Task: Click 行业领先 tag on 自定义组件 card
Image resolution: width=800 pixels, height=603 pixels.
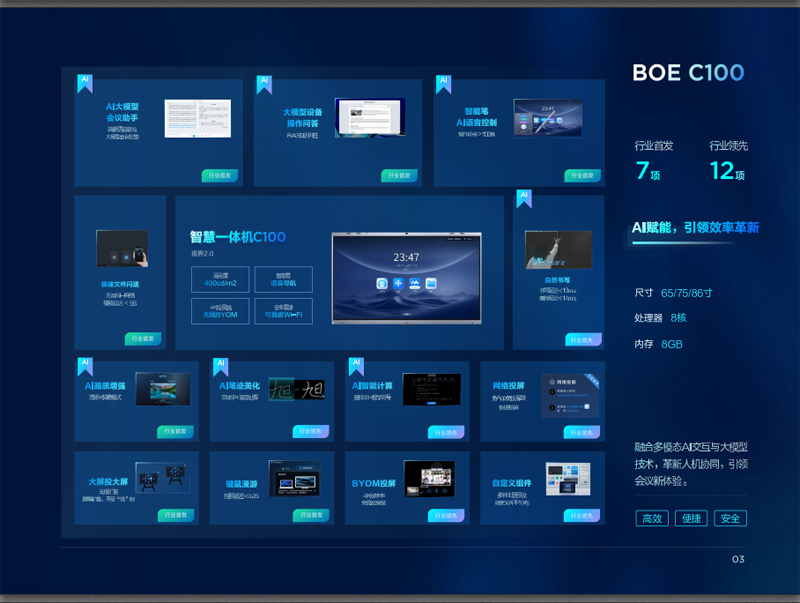Action: pyautogui.click(x=582, y=516)
